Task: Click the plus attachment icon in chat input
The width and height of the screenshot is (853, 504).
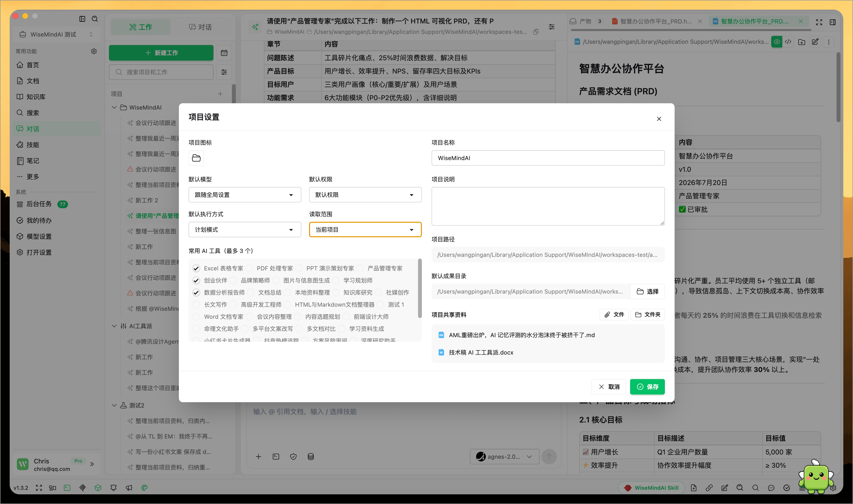Action: [x=258, y=456]
